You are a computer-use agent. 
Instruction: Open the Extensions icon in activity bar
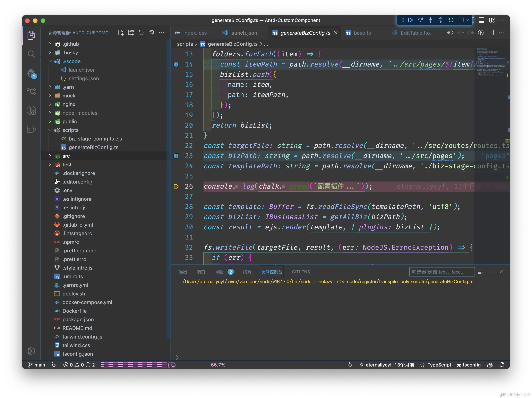[31, 129]
